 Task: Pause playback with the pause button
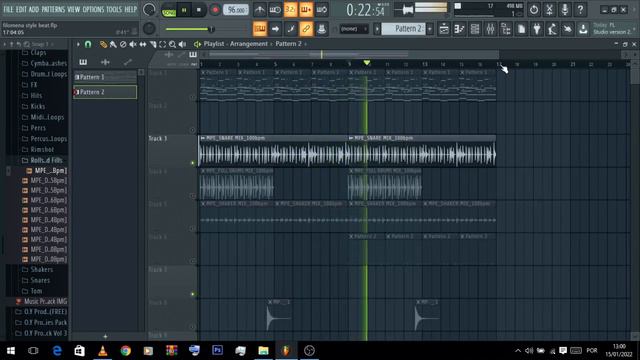[x=184, y=10]
